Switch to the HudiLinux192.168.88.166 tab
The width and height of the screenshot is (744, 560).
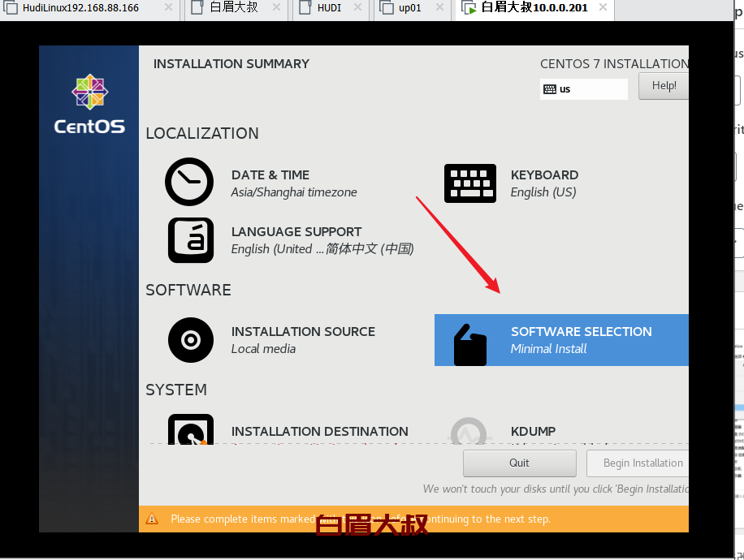tap(89, 8)
